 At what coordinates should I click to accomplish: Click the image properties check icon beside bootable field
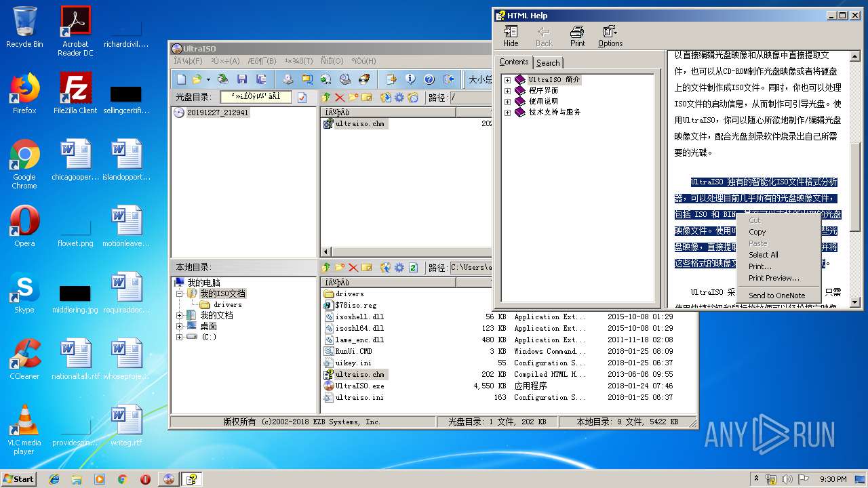tap(302, 98)
